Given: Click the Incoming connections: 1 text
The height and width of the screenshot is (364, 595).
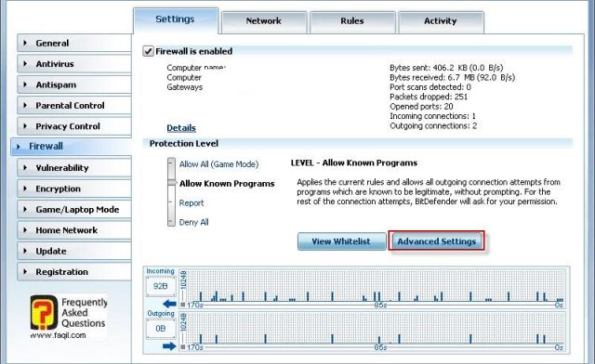Looking at the screenshot, I should point(432,116).
